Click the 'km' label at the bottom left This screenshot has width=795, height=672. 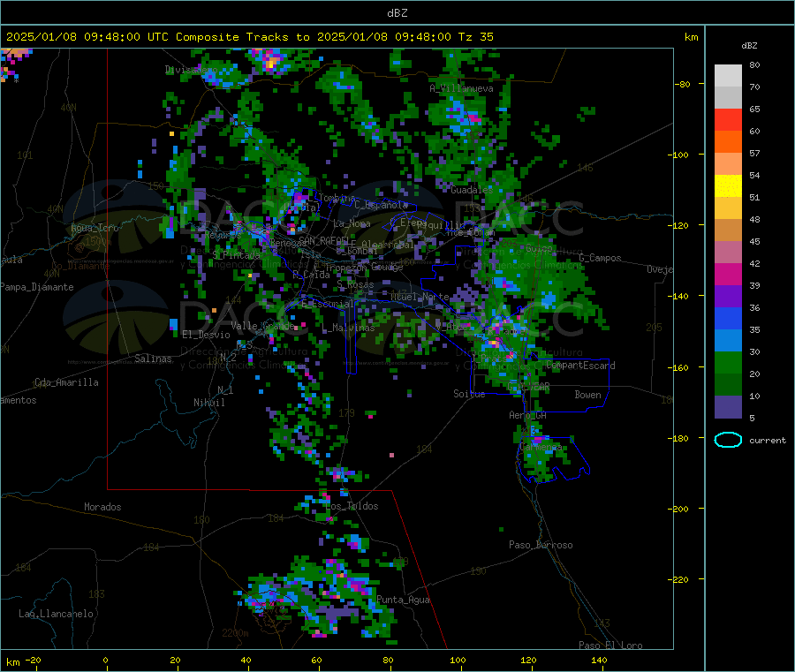[12, 662]
